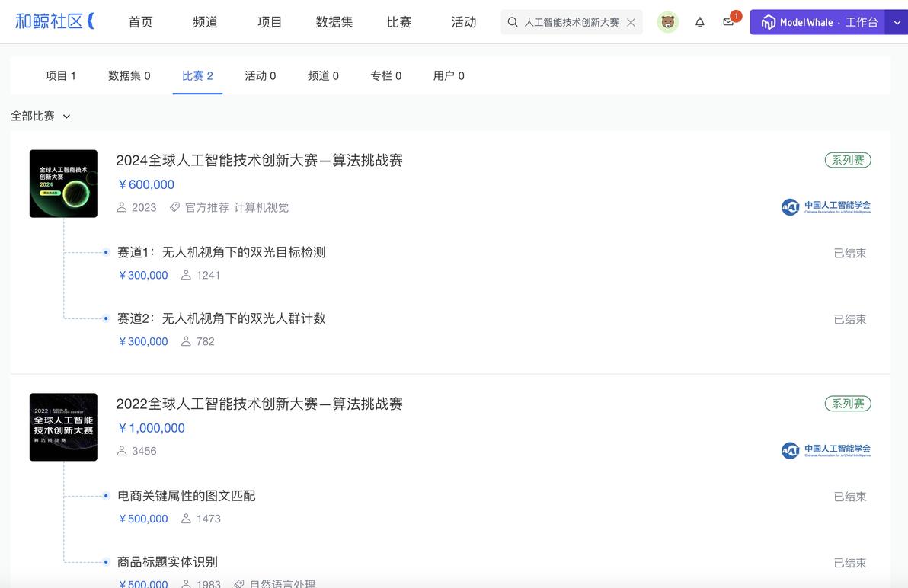Viewport: 908px width, 588px height.
Task: Click the search input field
Action: pos(571,23)
